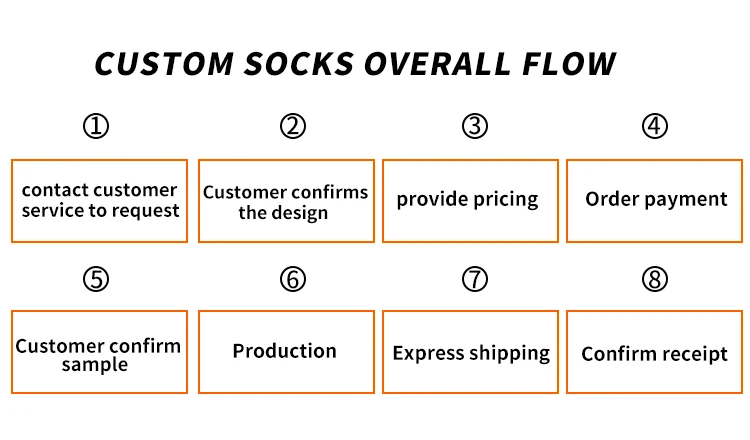Click the 'CUSTOM SOCKS OVERALL FLOW' heading
Viewport: 750px width, 440px height.
(355, 64)
